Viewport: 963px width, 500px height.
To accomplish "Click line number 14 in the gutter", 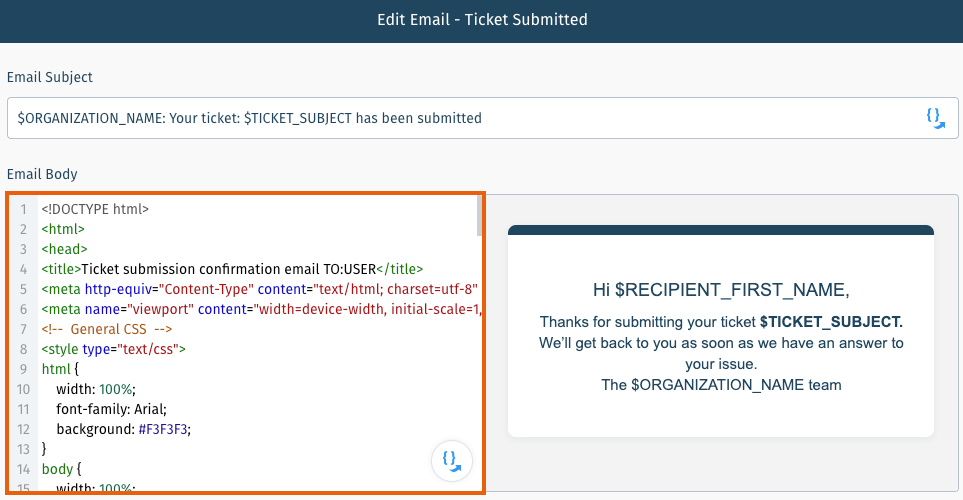I will pyautogui.click(x=23, y=469).
